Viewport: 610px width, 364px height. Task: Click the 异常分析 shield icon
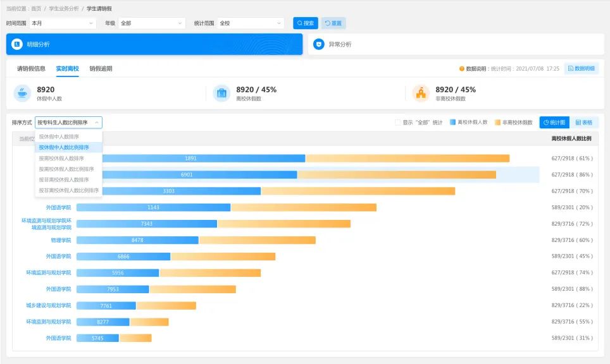pyautogui.click(x=319, y=44)
